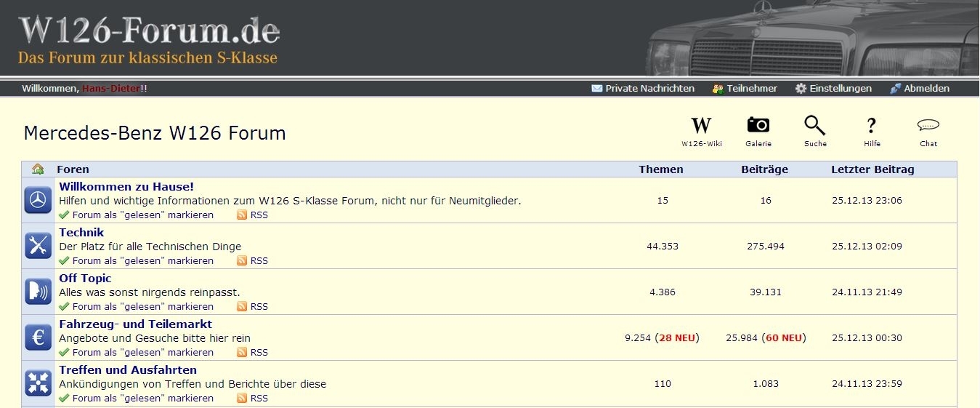Image resolution: width=980 pixels, height=408 pixels.
Task: Click the speaking head icon for Off Topic
Action: (x=38, y=292)
